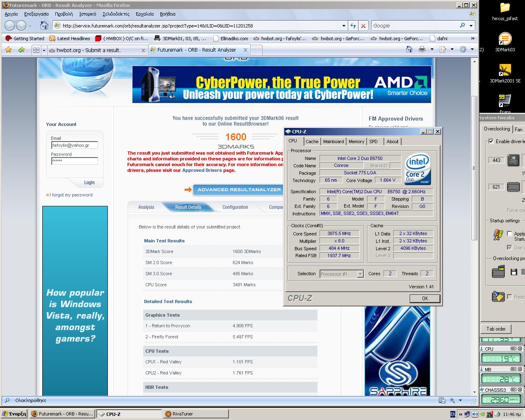525x420 pixels.
Task: Close the MB temperature monitor panel
Action: point(520,369)
